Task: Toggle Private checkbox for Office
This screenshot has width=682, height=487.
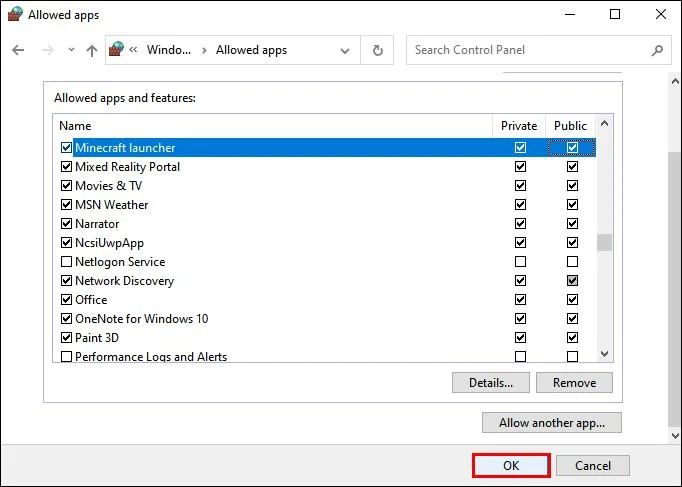Action: pos(520,300)
